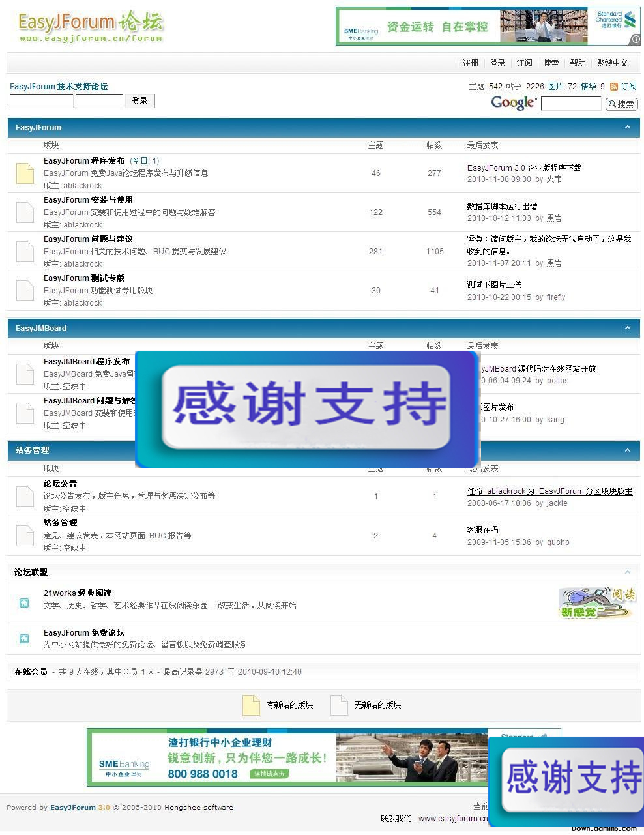The width and height of the screenshot is (644, 835).
Task: Click the 今日: 1 indicator for 程序发布
Action: (144, 161)
